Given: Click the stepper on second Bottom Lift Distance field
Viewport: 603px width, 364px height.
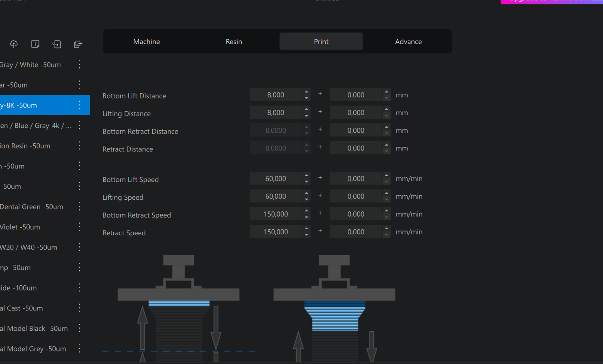Looking at the screenshot, I should (387, 95).
